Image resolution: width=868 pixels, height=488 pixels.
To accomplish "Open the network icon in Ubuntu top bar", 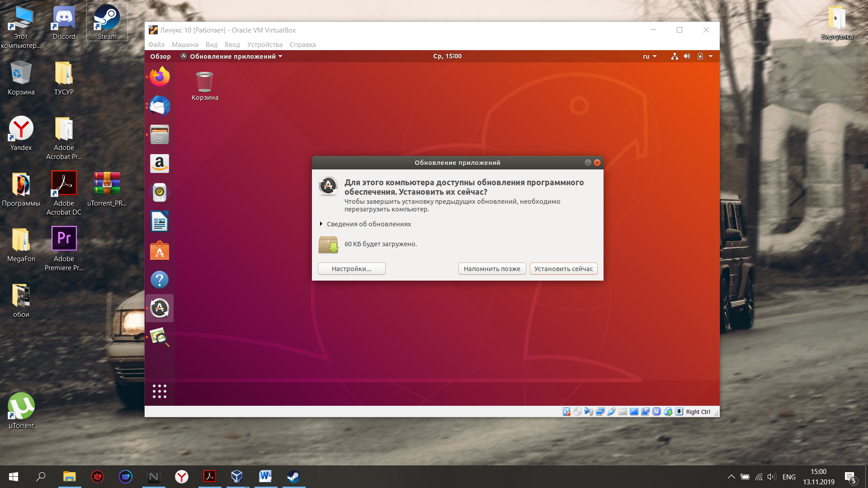I will click(x=675, y=56).
